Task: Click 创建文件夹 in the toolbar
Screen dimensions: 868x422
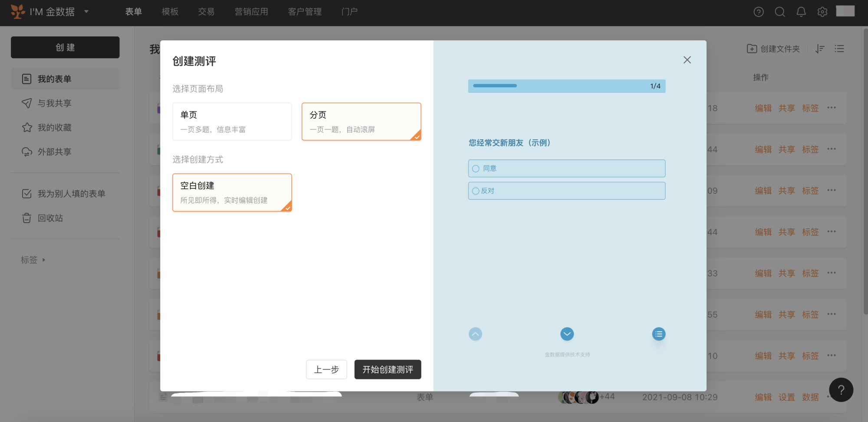Action: coord(773,49)
